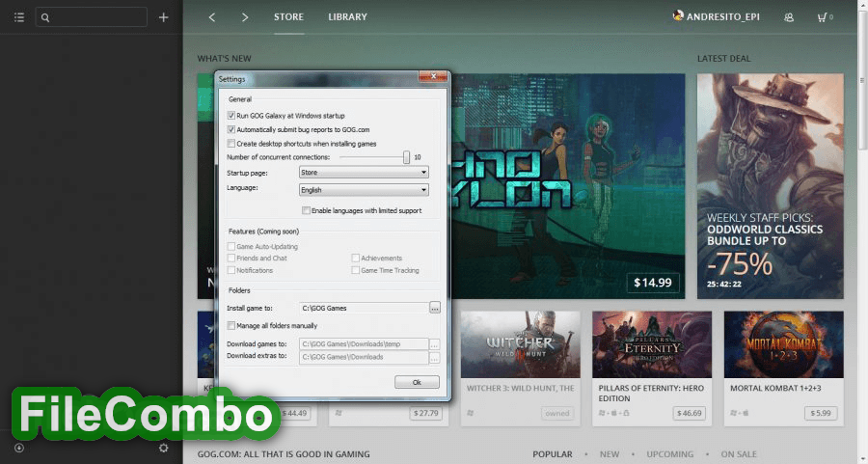The image size is (868, 464).
Task: Open downloads icon at sidebar bottom
Action: 19,448
